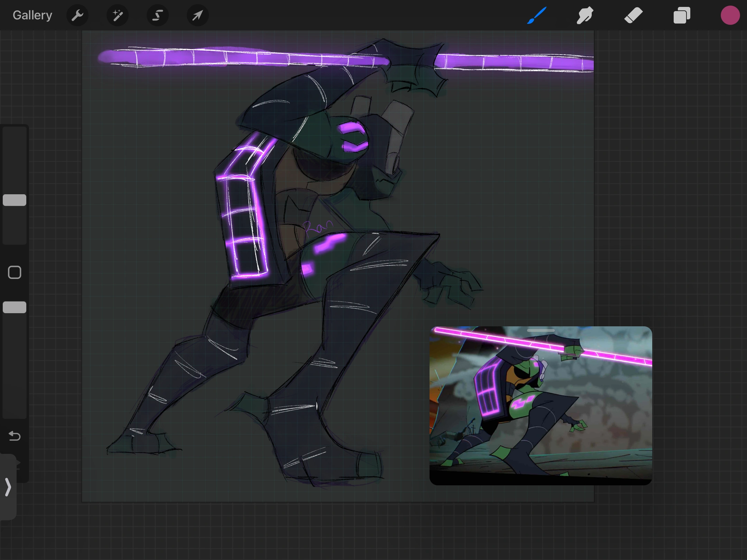747x560 pixels.
Task: Select the Eraser tool
Action: pyautogui.click(x=633, y=15)
